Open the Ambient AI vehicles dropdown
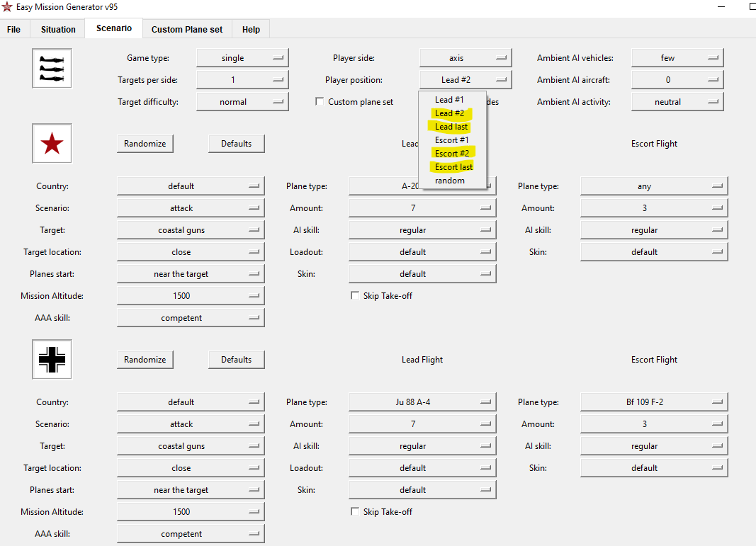756x546 pixels. [x=677, y=58]
